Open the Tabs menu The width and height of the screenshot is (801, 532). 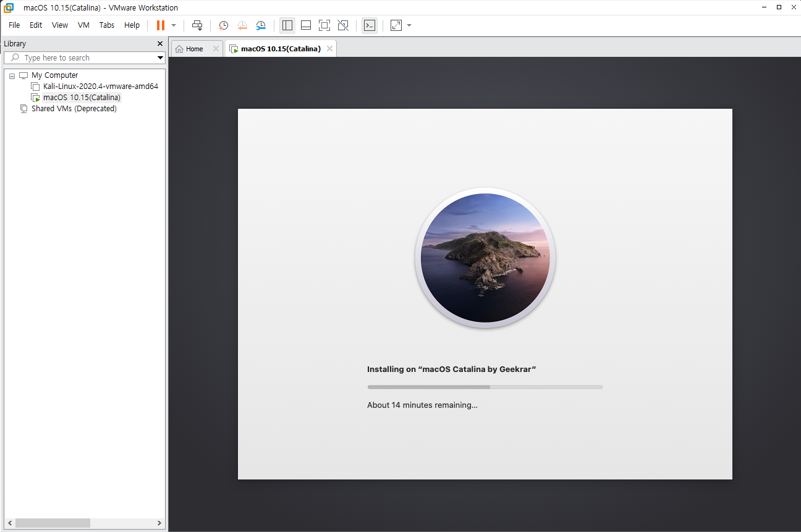(107, 25)
